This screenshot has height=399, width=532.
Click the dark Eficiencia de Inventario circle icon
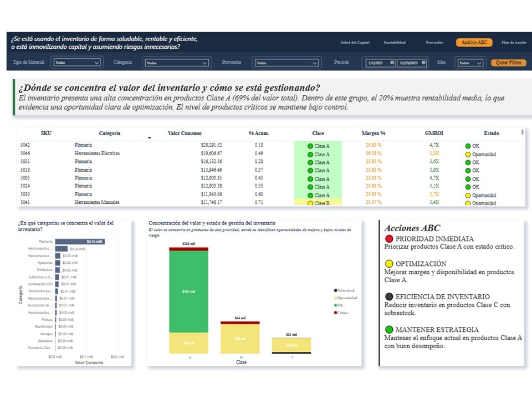(x=389, y=296)
